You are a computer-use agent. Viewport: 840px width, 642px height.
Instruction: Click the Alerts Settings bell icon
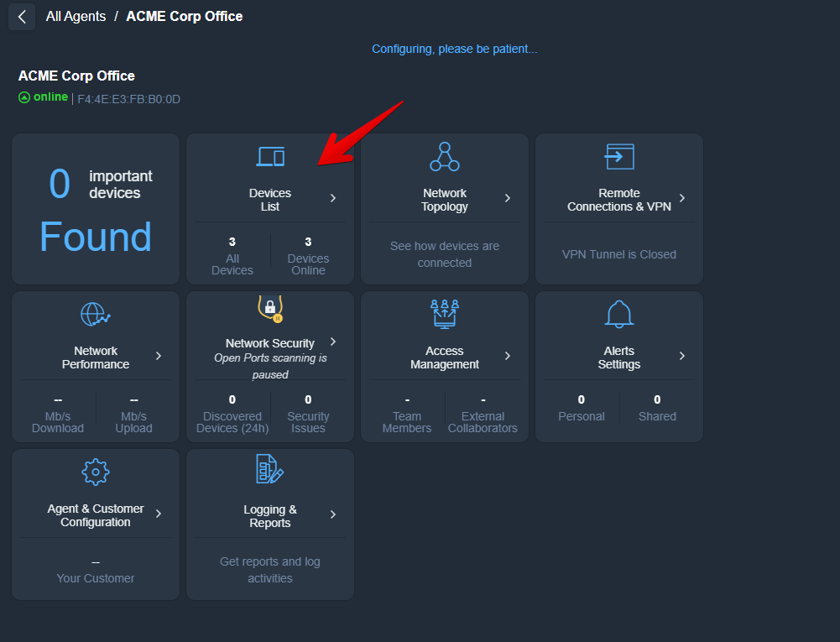pyautogui.click(x=618, y=315)
